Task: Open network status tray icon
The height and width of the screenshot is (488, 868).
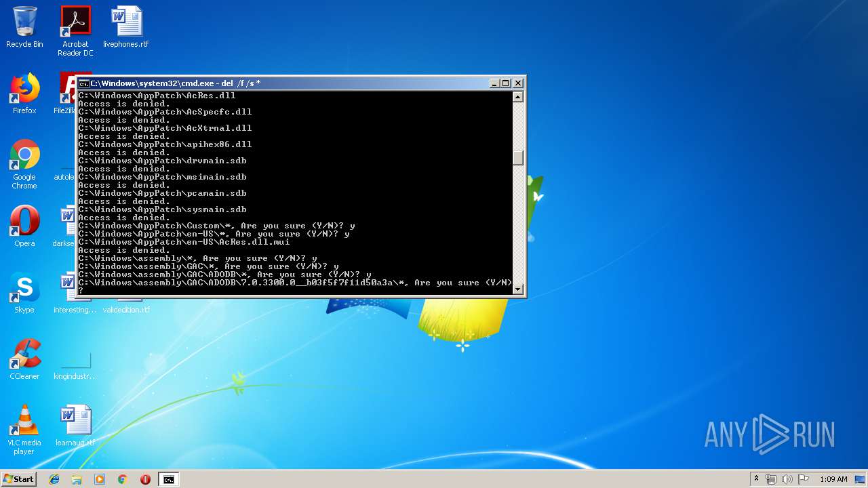Action: 771,479
